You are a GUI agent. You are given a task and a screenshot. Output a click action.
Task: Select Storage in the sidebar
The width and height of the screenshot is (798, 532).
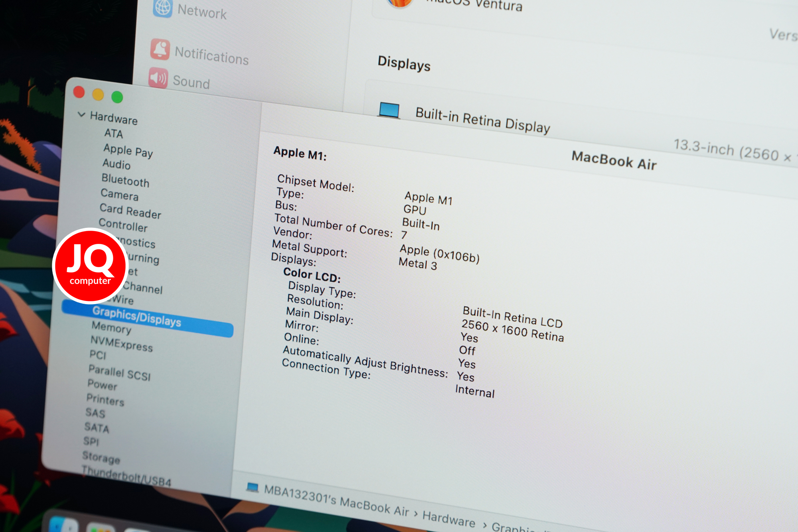point(101,457)
